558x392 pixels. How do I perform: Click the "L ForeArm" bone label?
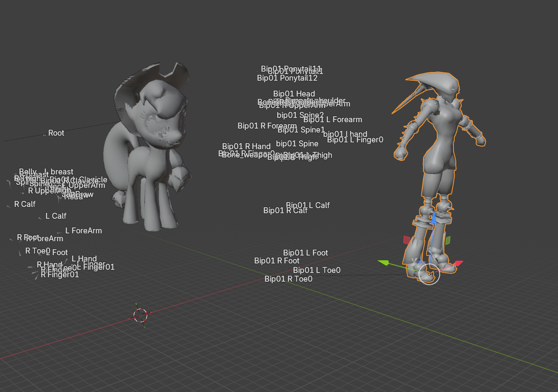(x=84, y=231)
